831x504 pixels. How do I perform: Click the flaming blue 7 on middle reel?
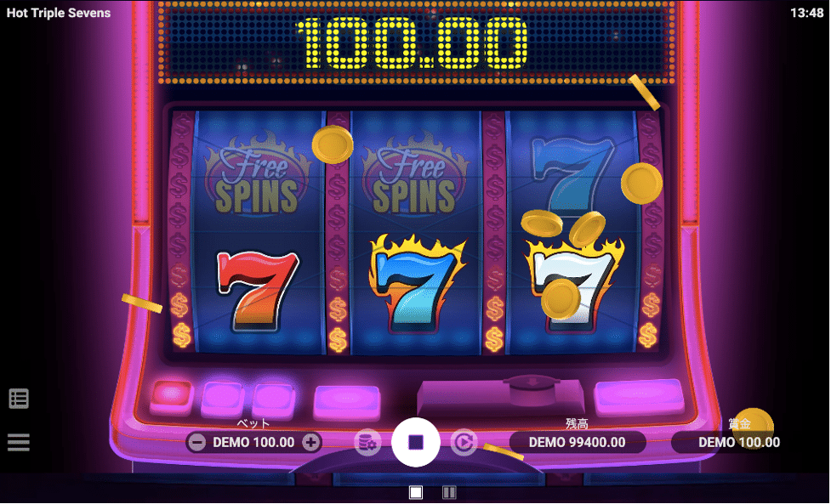coord(416,283)
